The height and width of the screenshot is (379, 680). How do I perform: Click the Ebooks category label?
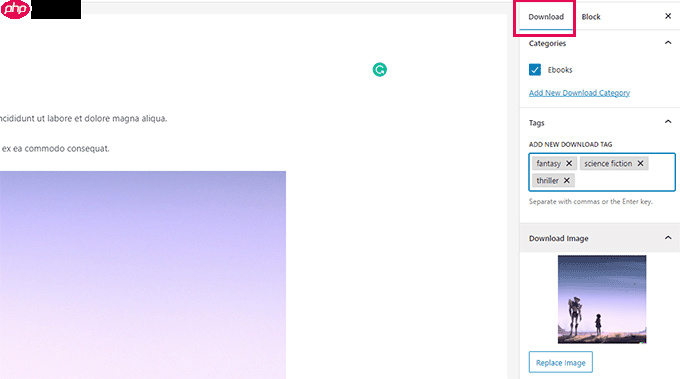(560, 70)
